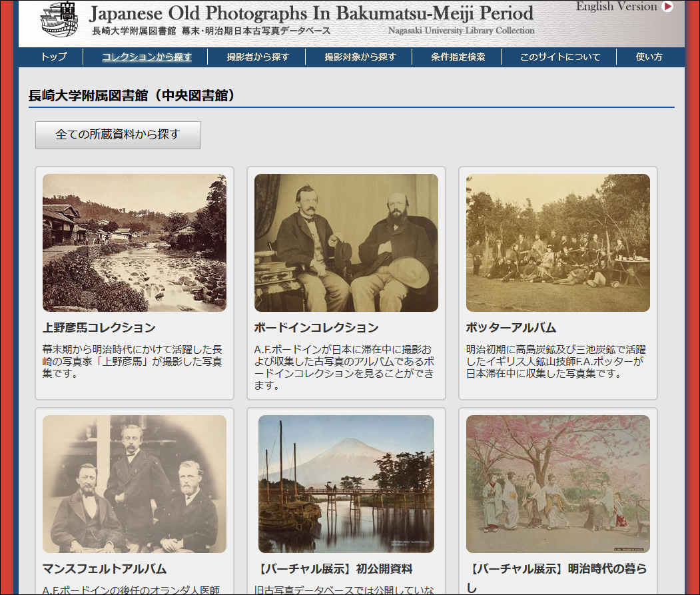Click the red arrow next to English Version
This screenshot has width=700, height=595.
pos(667,6)
